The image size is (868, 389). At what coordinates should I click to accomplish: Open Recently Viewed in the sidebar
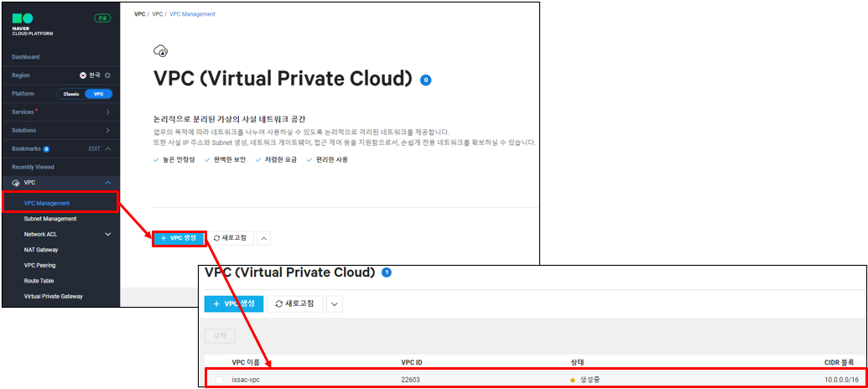point(33,167)
